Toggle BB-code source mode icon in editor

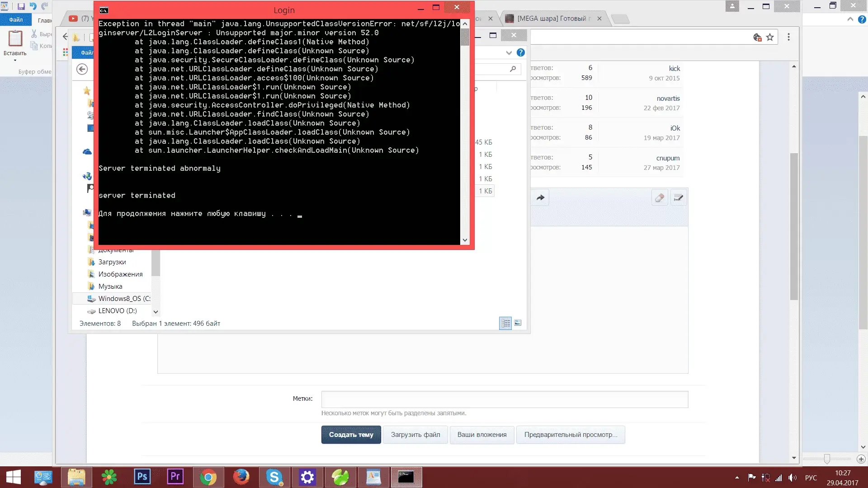678,197
